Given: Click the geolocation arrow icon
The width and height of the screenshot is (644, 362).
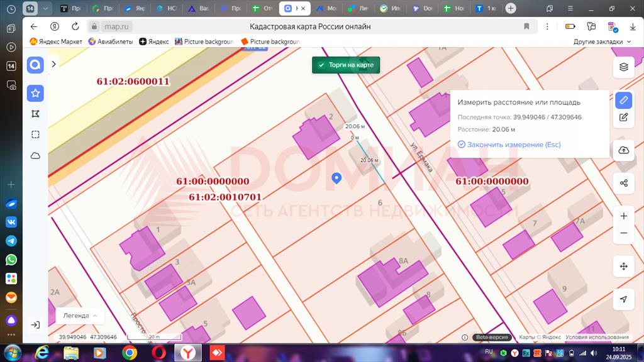Looking at the screenshot, I should [623, 299].
